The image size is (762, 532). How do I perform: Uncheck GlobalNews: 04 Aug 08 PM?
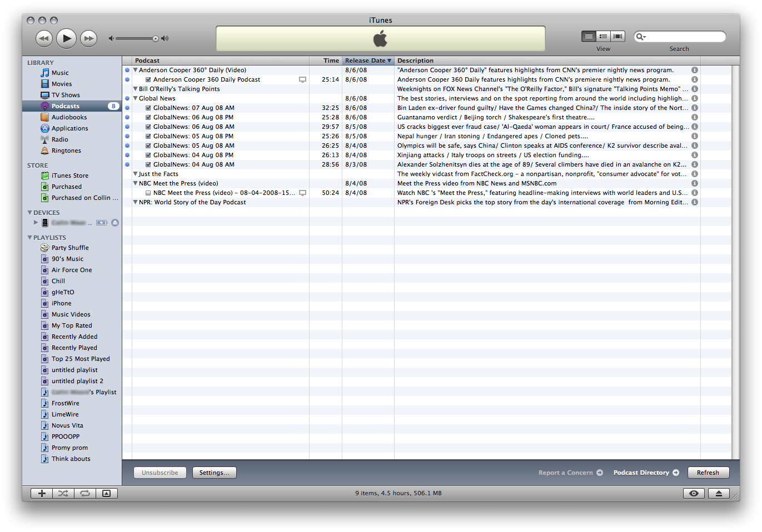(148, 155)
